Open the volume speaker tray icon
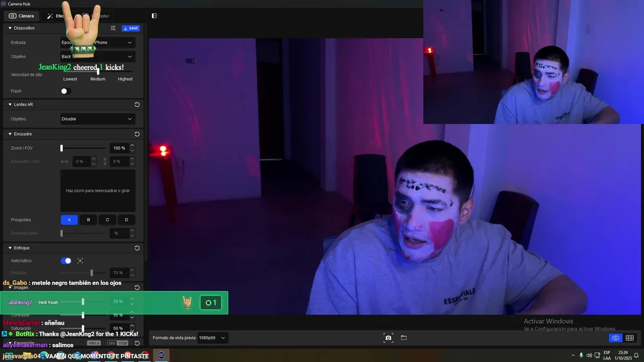This screenshot has height=362, width=644. coord(589,355)
